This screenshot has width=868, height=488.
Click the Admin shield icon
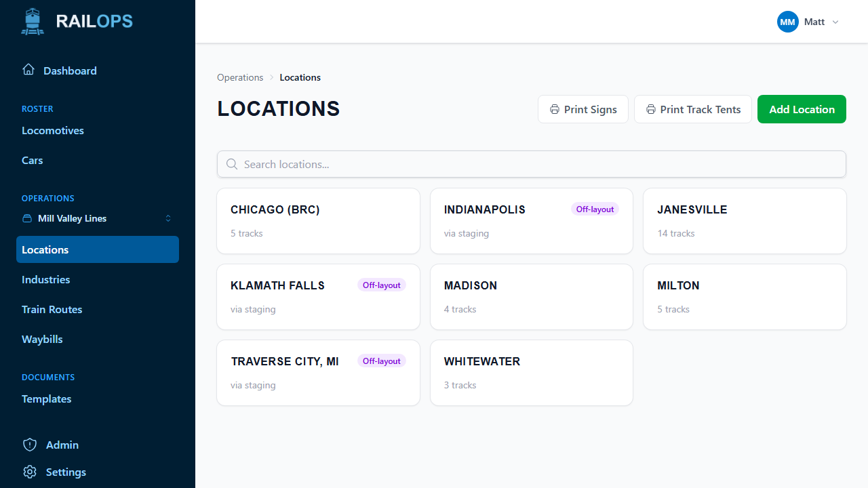30,445
